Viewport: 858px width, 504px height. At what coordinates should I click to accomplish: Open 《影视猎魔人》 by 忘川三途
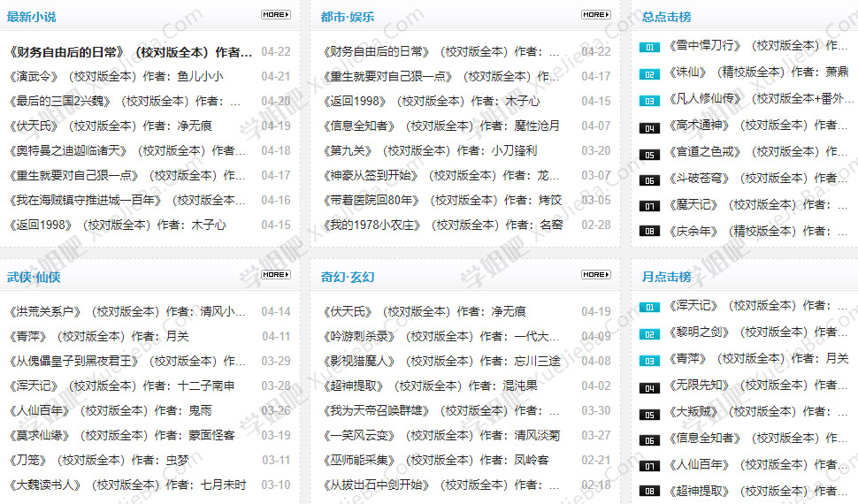point(441,361)
